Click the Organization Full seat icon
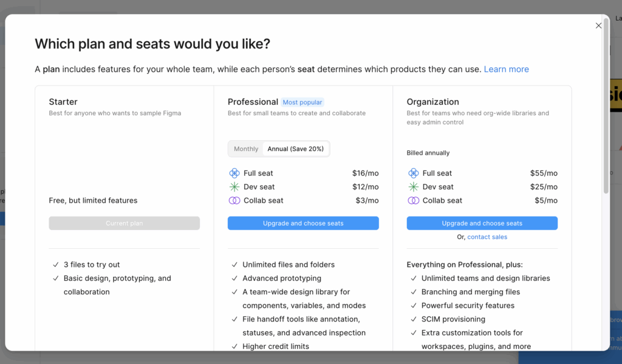The width and height of the screenshot is (622, 364). tap(414, 173)
